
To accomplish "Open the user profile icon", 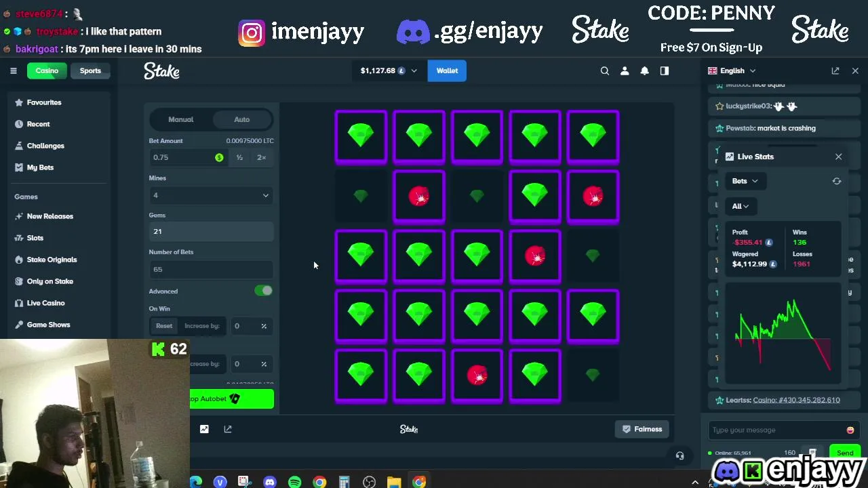I will (625, 70).
